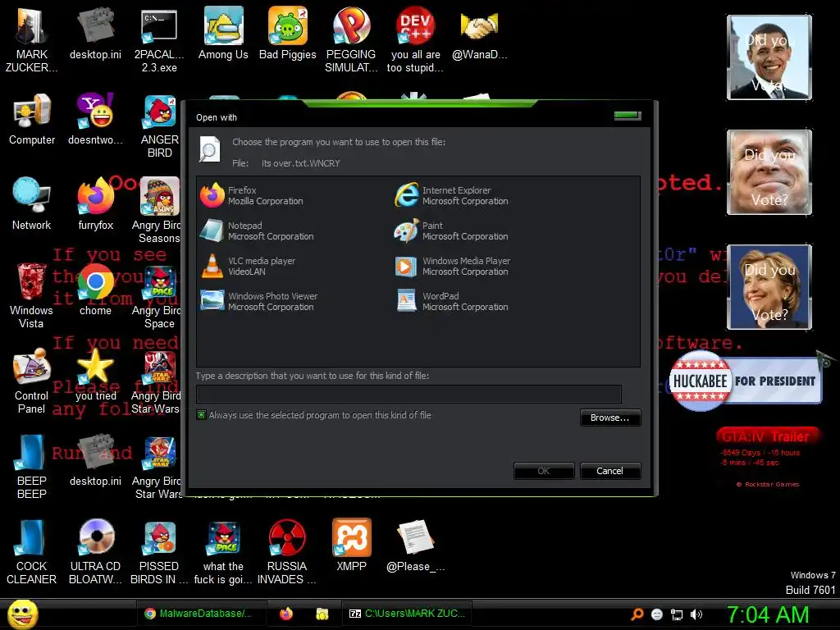Screen dimensions: 840x630
Task: Select the chome desktop icon
Action: (95, 289)
